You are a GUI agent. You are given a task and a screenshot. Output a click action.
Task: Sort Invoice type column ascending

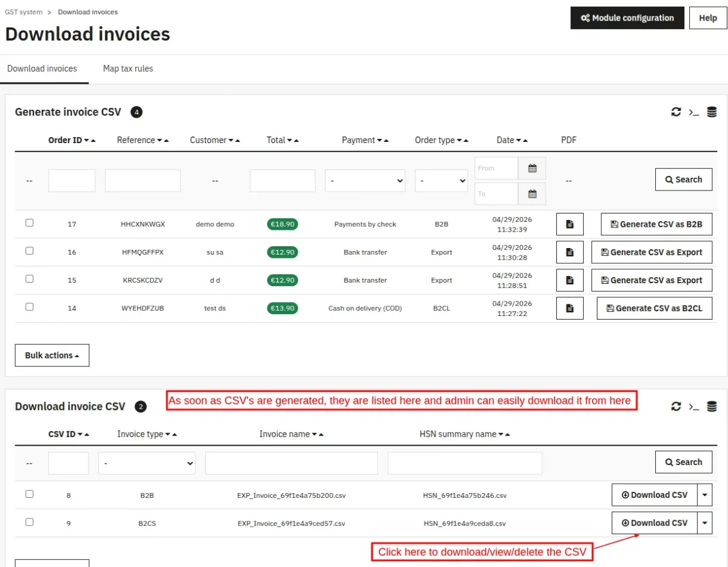pos(176,435)
